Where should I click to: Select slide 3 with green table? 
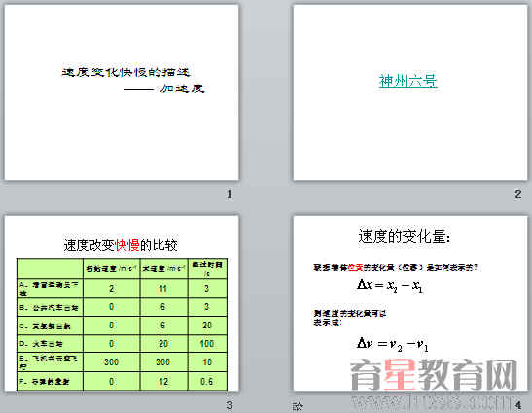122,303
